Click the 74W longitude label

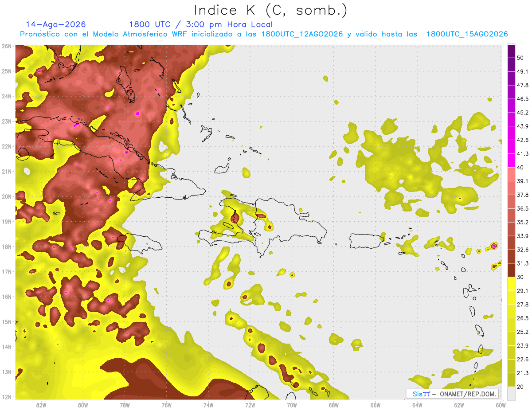tap(208, 405)
